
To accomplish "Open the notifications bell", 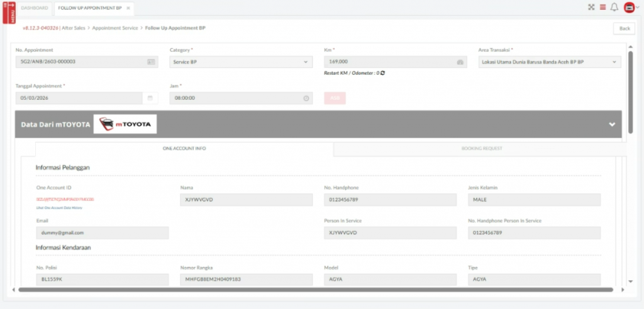I will click(614, 8).
